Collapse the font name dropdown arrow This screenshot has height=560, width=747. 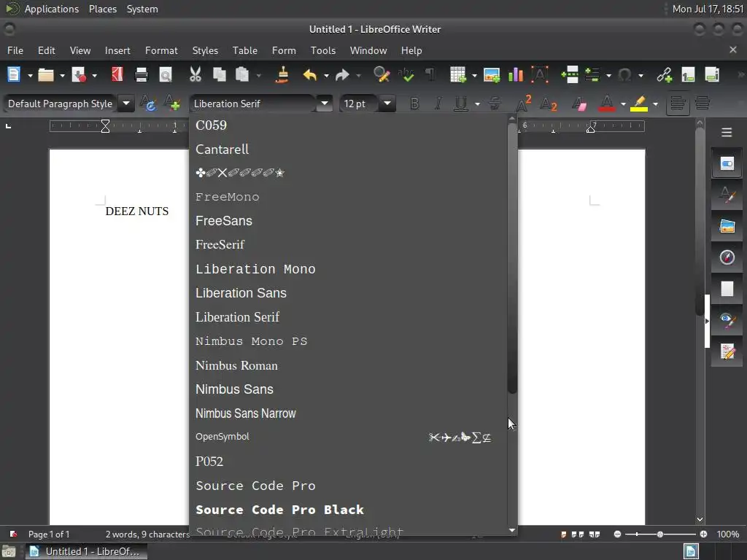click(325, 104)
